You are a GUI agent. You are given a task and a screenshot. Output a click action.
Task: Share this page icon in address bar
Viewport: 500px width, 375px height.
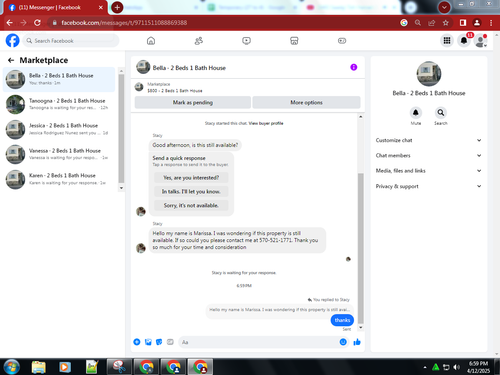(432, 23)
